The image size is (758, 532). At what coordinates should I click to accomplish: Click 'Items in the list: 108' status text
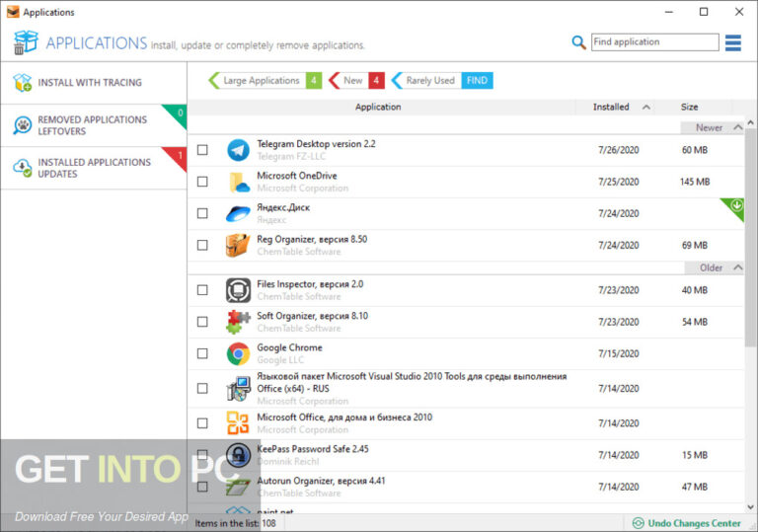click(x=236, y=523)
